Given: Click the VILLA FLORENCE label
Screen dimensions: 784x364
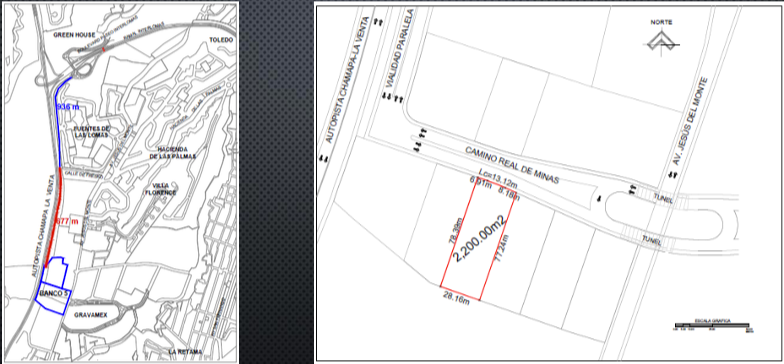Looking at the screenshot, I should pyautogui.click(x=160, y=188).
